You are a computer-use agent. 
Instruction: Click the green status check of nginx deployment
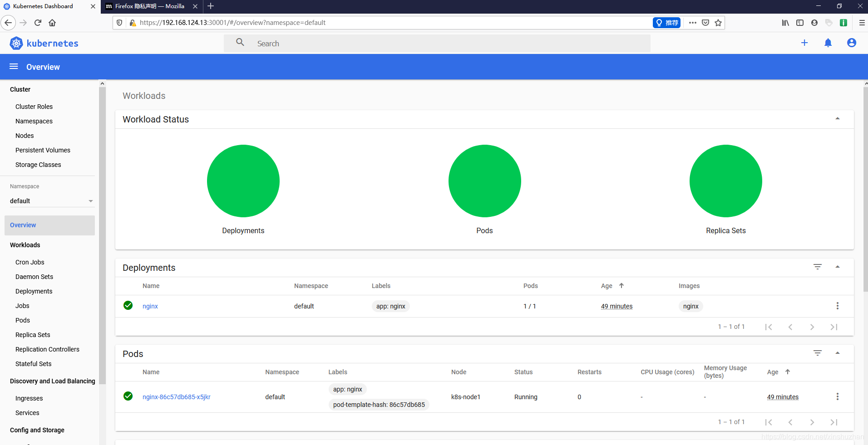tap(128, 305)
